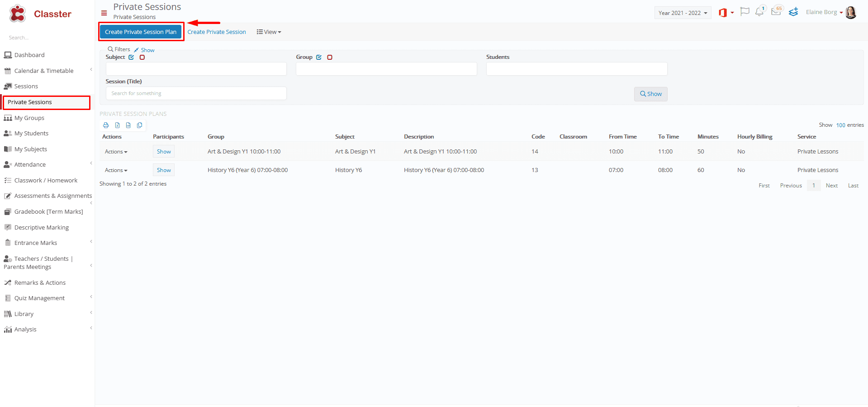
Task: Click the Show link beside Filters
Action: pos(147,50)
